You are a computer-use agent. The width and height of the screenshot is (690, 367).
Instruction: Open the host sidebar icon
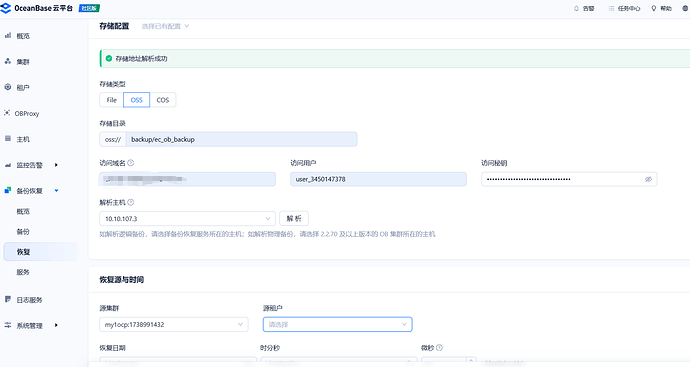[7, 139]
